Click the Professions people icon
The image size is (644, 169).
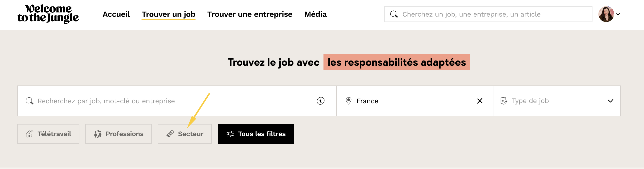98,134
